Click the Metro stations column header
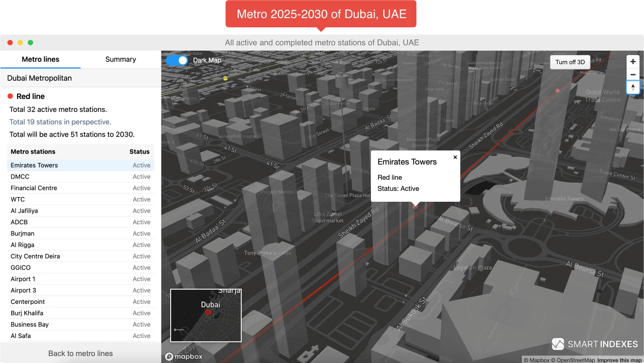The width and height of the screenshot is (644, 363). [33, 152]
